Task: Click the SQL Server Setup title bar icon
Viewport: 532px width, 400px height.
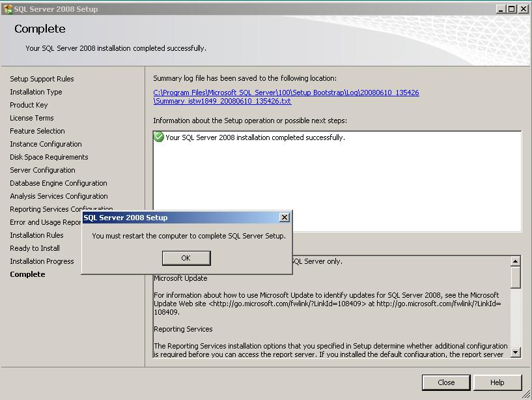Action: click(7, 9)
